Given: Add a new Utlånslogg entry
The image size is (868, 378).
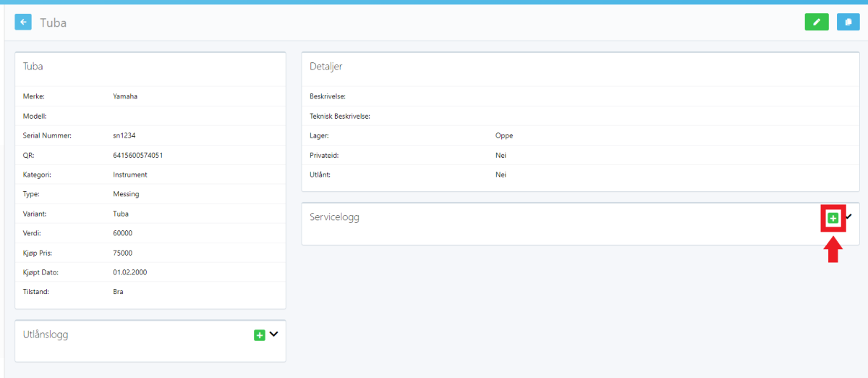Looking at the screenshot, I should [260, 335].
